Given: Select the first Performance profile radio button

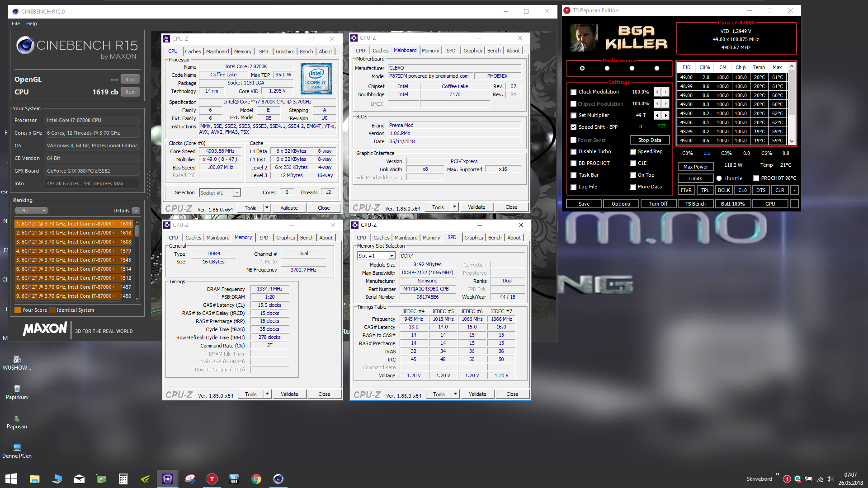Looking at the screenshot, I should coord(582,68).
